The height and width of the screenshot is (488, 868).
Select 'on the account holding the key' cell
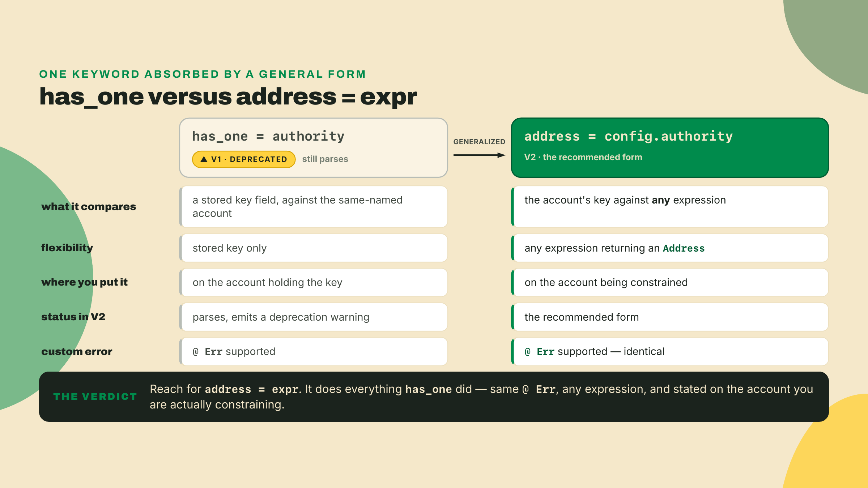[314, 282]
